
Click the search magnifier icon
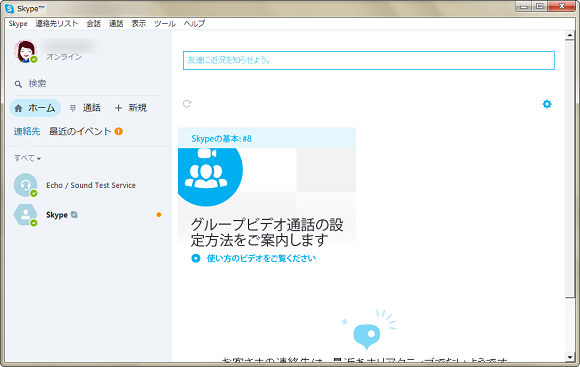pos(18,84)
